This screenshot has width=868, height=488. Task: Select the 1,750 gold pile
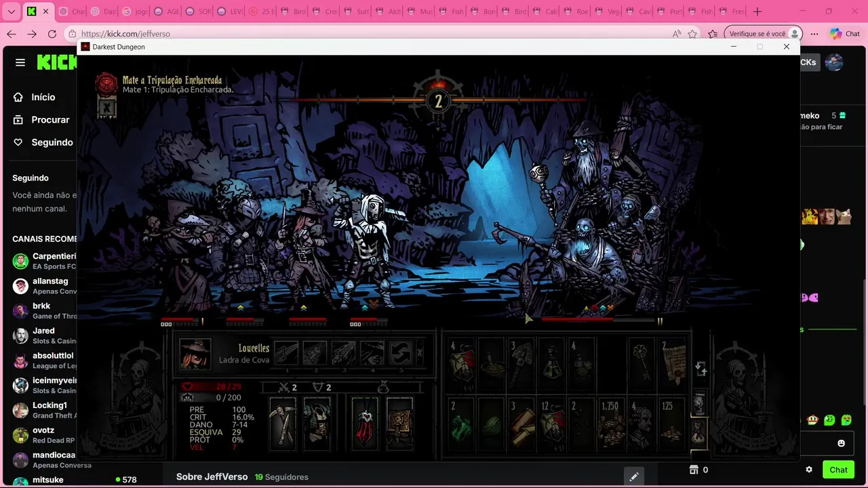pos(611,424)
